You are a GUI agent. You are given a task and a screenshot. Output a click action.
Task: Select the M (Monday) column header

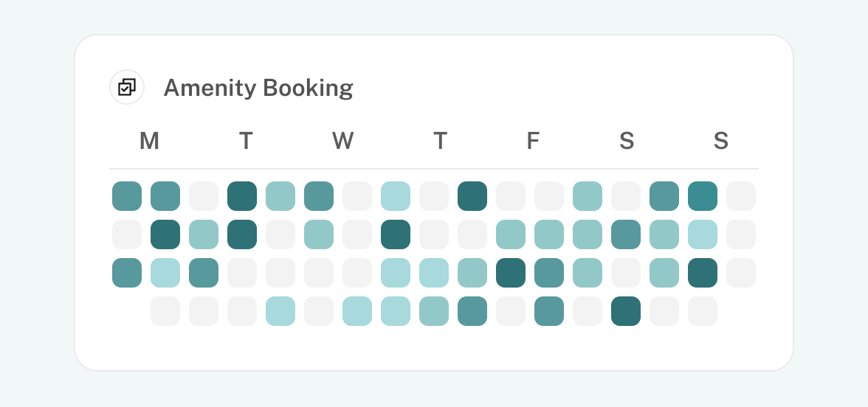click(149, 141)
